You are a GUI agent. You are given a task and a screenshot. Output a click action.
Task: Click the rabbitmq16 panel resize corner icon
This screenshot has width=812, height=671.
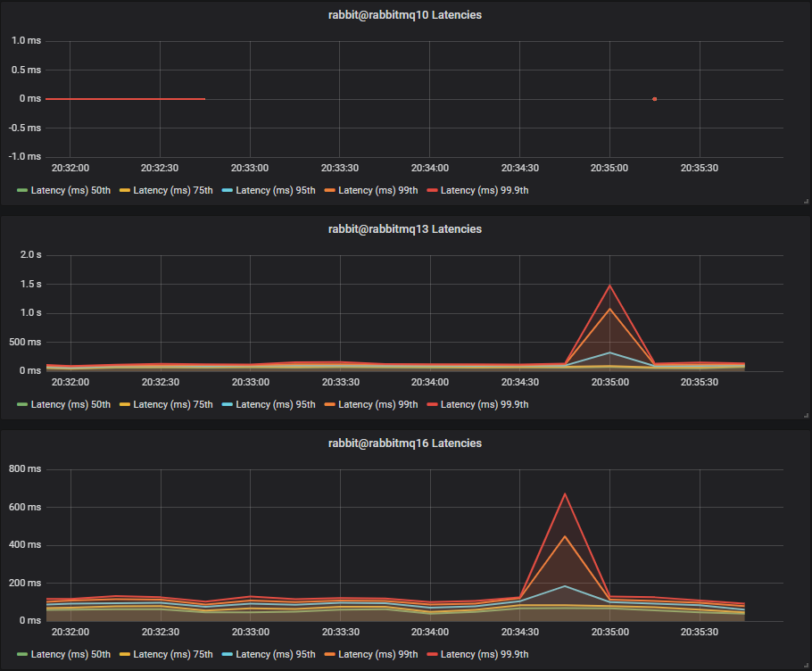pyautogui.click(x=806, y=666)
